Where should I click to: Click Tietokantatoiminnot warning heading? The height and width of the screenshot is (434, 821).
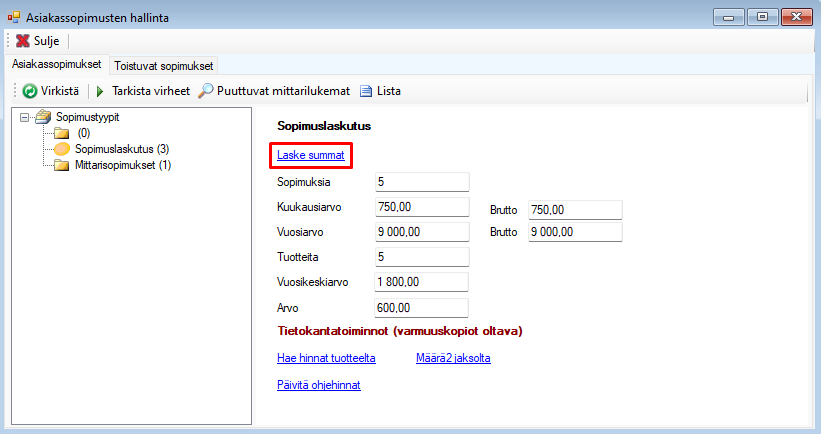coord(400,331)
